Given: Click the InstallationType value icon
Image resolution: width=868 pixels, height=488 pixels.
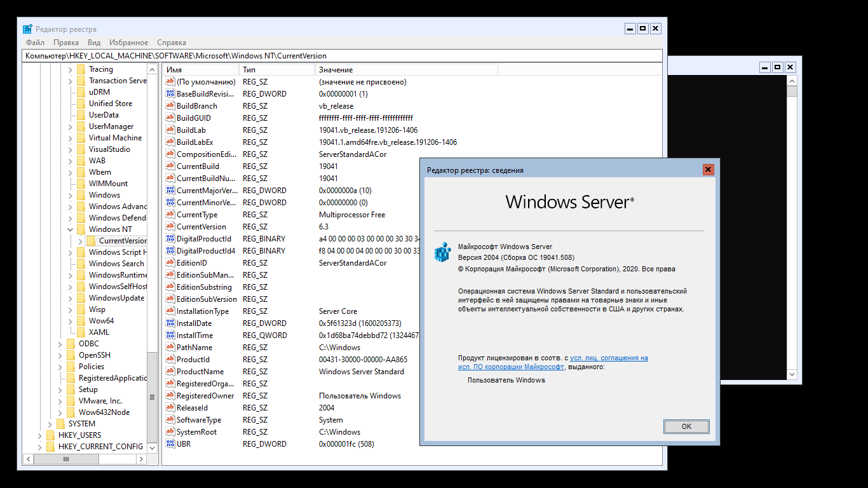Looking at the screenshot, I should tap(170, 311).
